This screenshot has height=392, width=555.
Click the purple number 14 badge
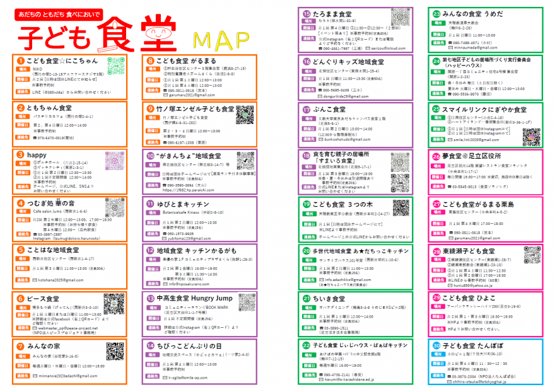tap(151, 345)
